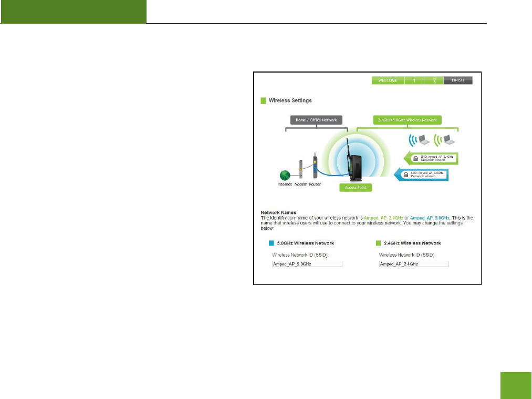Click the green Access Point label
Viewport: 532px width, 399px height.
(x=356, y=188)
